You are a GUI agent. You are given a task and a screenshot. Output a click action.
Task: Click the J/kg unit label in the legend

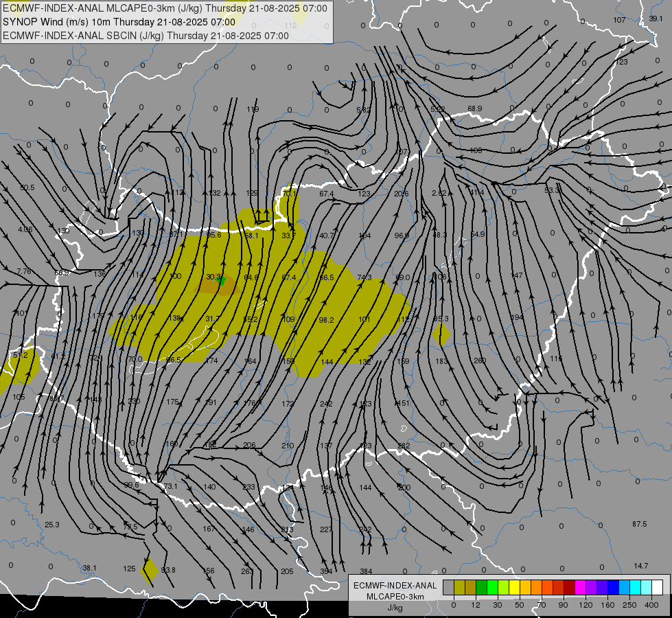(395, 608)
